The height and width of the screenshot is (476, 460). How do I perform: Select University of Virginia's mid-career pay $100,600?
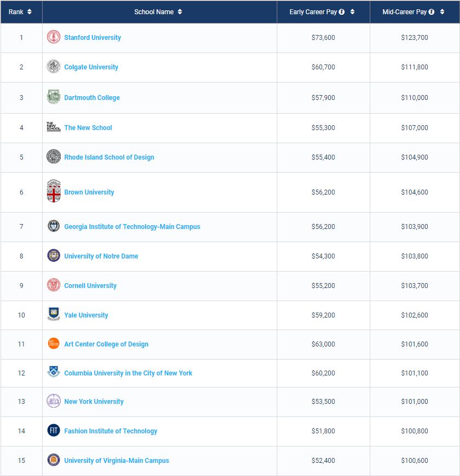415,461
